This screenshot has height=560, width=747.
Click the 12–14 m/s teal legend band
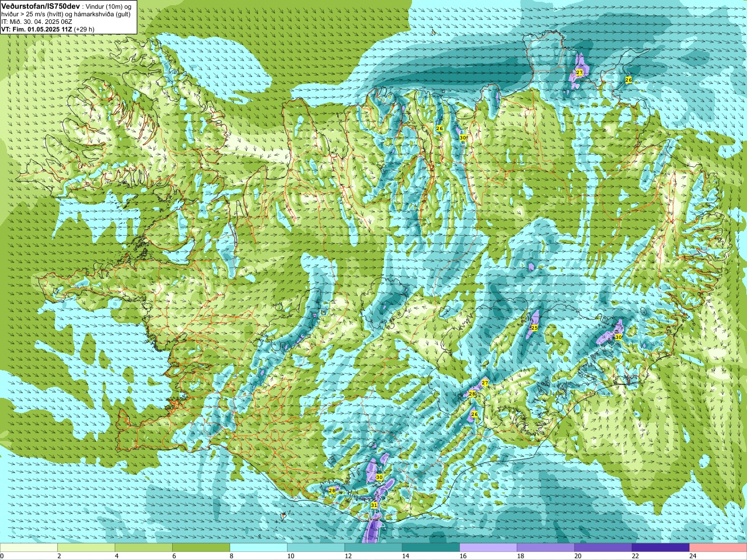tap(373, 548)
